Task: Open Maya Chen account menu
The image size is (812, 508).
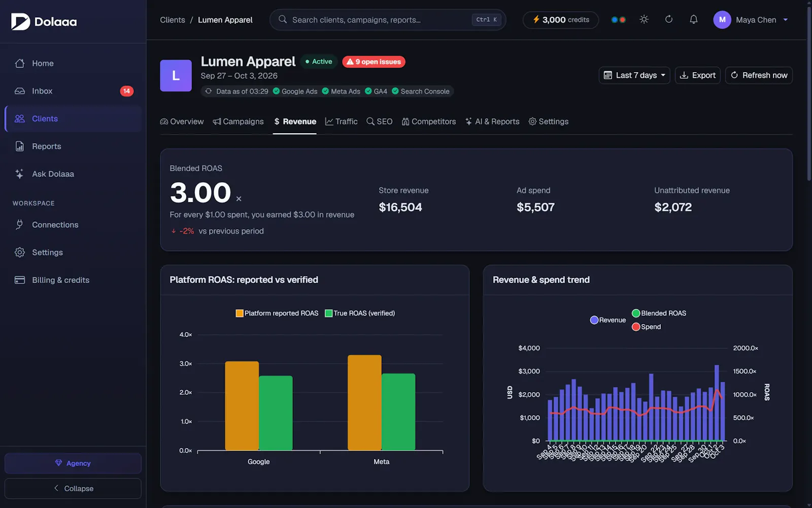Action: [751, 20]
